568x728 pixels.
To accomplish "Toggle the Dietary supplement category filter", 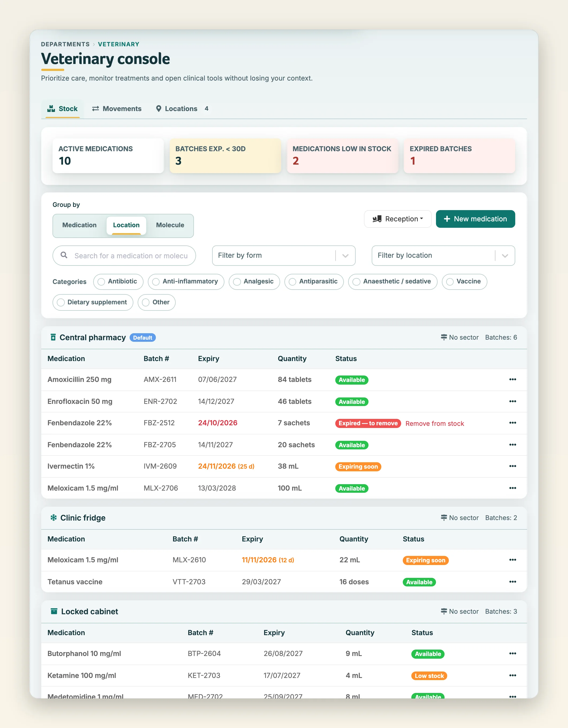I will click(93, 302).
